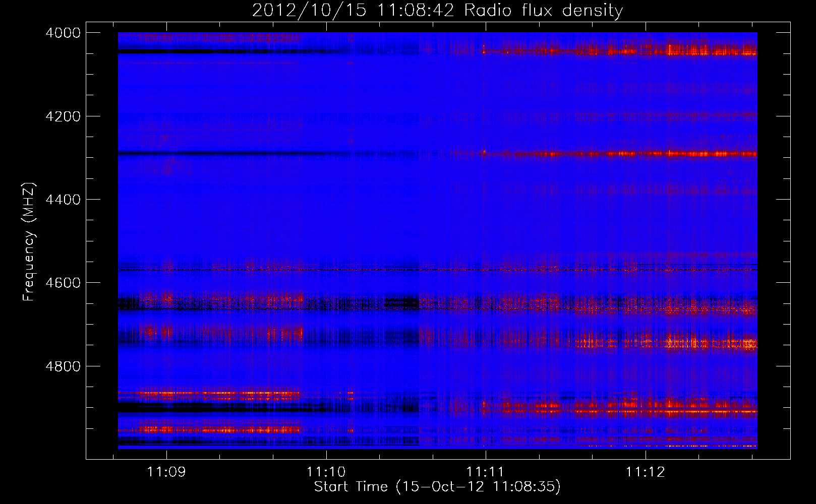816x504 pixels.
Task: Click the plot title "2012/10/15 11:08:42 Radio flux density"
Action: point(437,10)
